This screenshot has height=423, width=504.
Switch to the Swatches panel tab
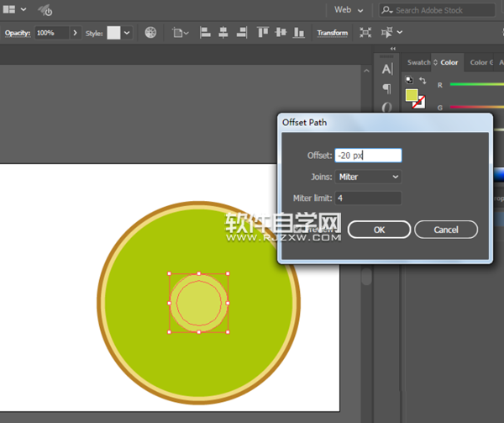(418, 62)
